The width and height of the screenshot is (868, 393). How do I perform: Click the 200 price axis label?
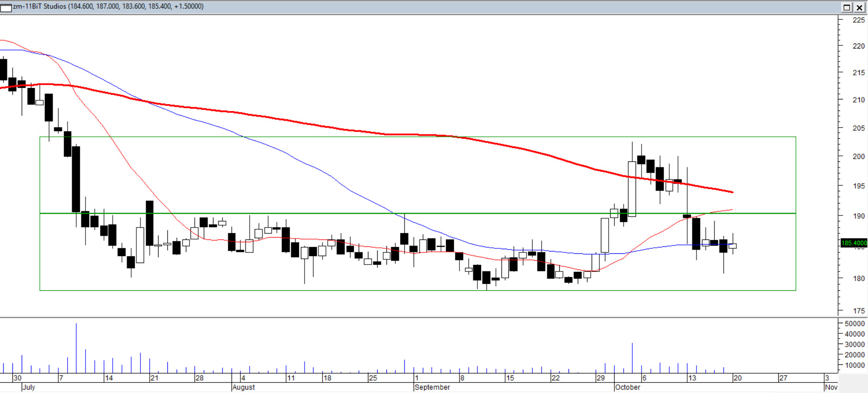point(858,156)
